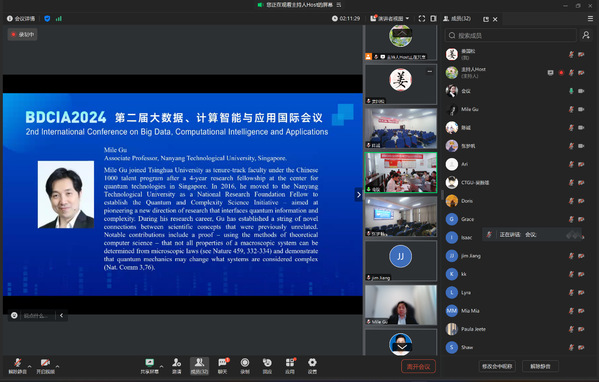Click the add member icon beside search
This screenshot has width=599, height=382.
[586, 35]
